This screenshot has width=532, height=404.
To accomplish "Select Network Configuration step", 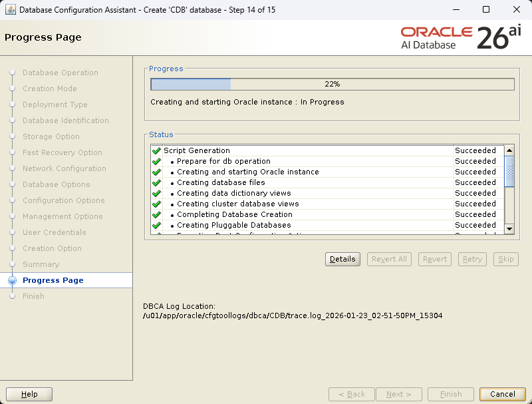I will click(64, 168).
